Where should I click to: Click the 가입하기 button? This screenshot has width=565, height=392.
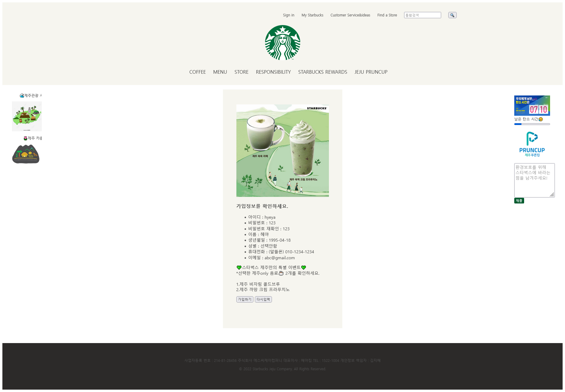[245, 299]
